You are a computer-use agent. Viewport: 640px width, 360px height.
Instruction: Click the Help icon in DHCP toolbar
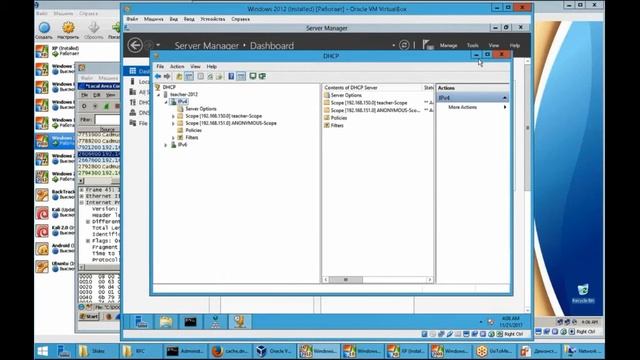pos(231,76)
